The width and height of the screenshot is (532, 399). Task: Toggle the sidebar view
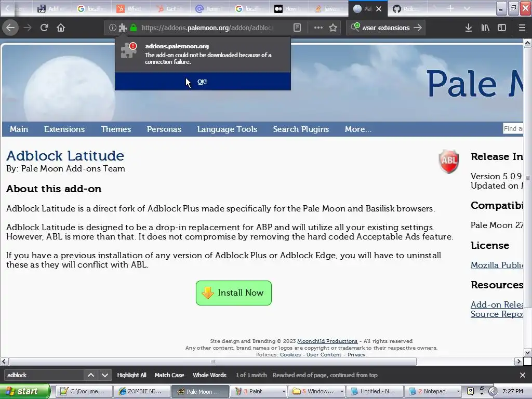point(502,28)
